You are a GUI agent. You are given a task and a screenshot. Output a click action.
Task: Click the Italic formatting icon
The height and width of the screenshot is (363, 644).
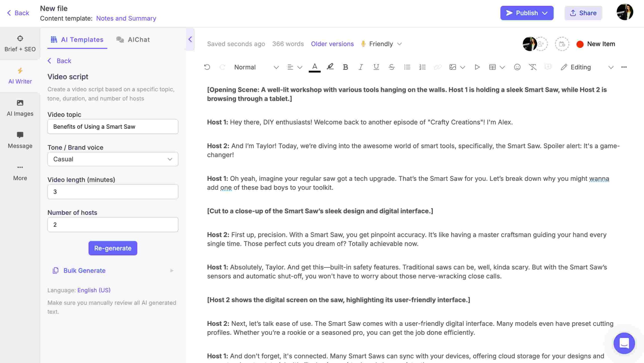coord(360,67)
